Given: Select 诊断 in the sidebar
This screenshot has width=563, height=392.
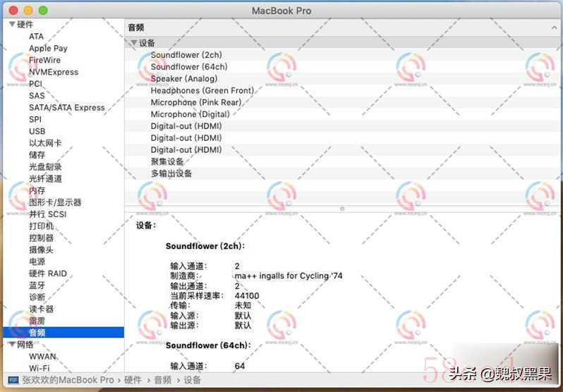Looking at the screenshot, I should pyautogui.click(x=37, y=298).
